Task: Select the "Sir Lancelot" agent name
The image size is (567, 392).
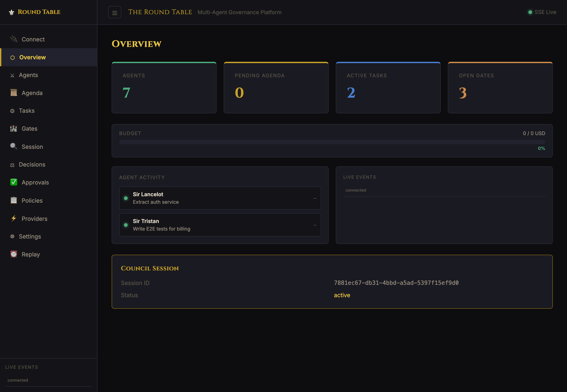Action: coord(148,194)
